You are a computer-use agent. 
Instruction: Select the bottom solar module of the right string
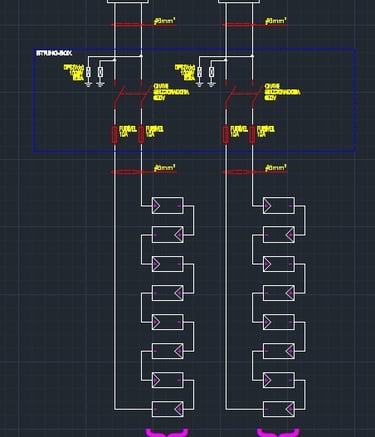(279, 409)
